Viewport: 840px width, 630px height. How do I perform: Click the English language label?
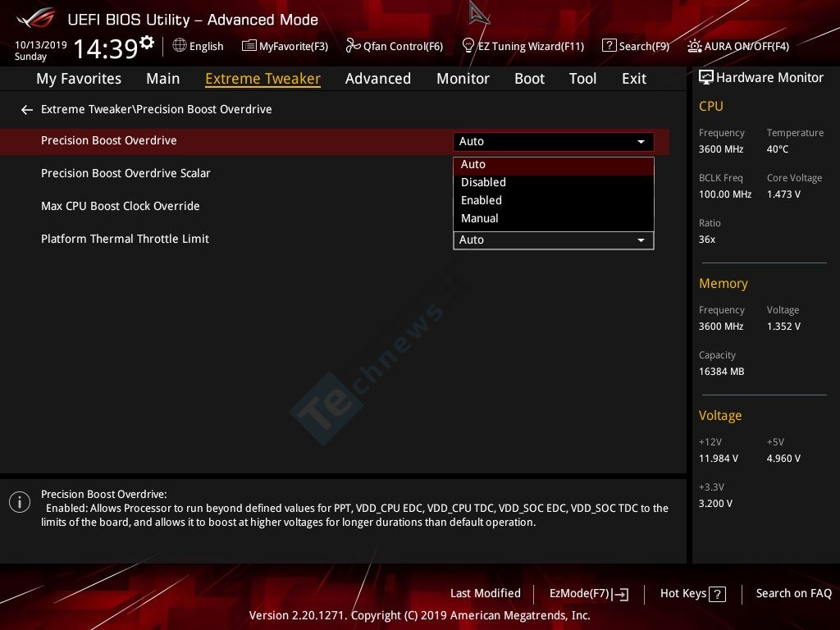pos(206,46)
